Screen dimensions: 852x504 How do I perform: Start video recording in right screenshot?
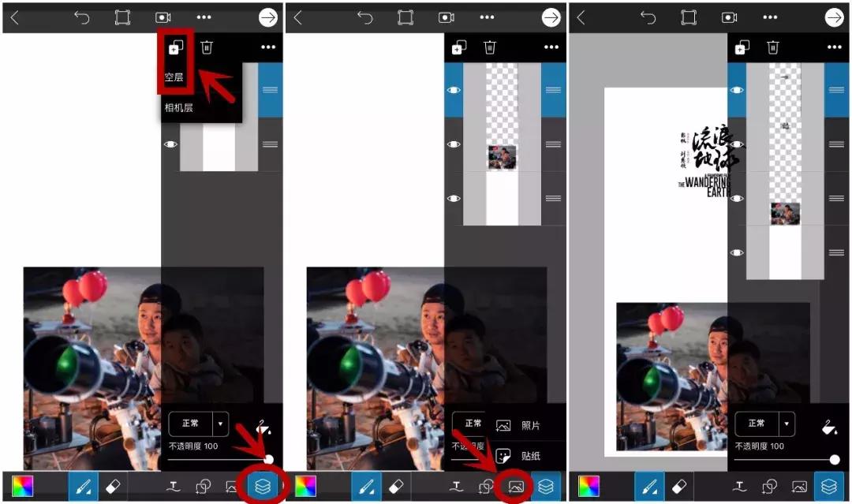tap(729, 17)
